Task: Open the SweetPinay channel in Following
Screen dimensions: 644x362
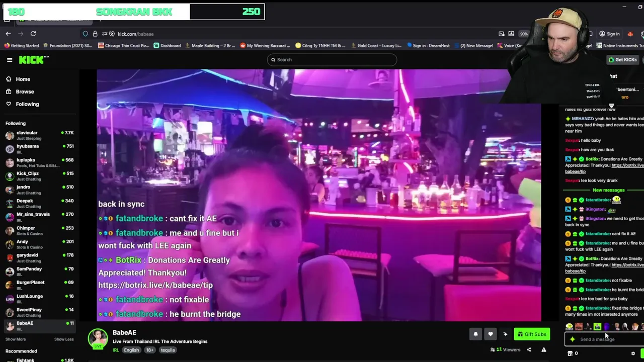Action: pyautogui.click(x=39, y=312)
